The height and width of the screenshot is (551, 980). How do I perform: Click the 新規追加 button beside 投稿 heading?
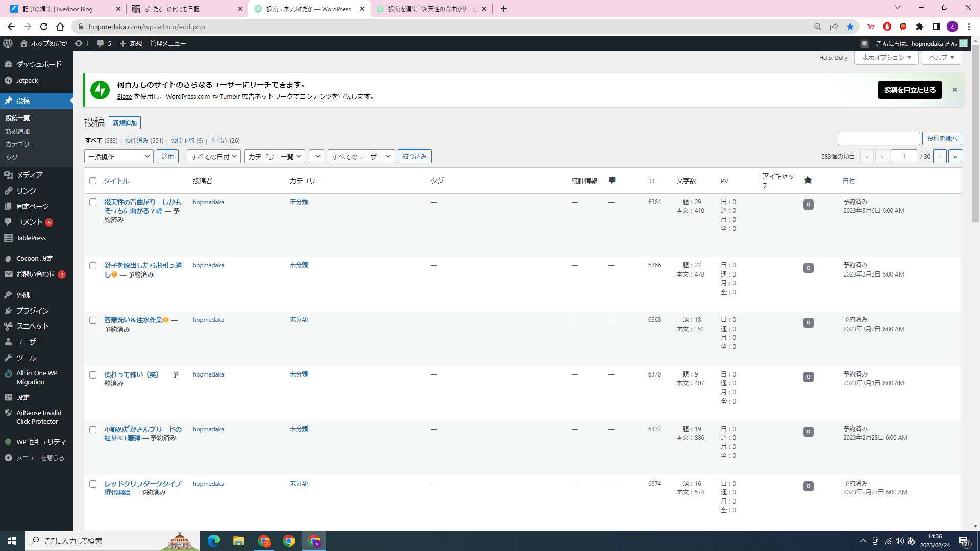(125, 123)
